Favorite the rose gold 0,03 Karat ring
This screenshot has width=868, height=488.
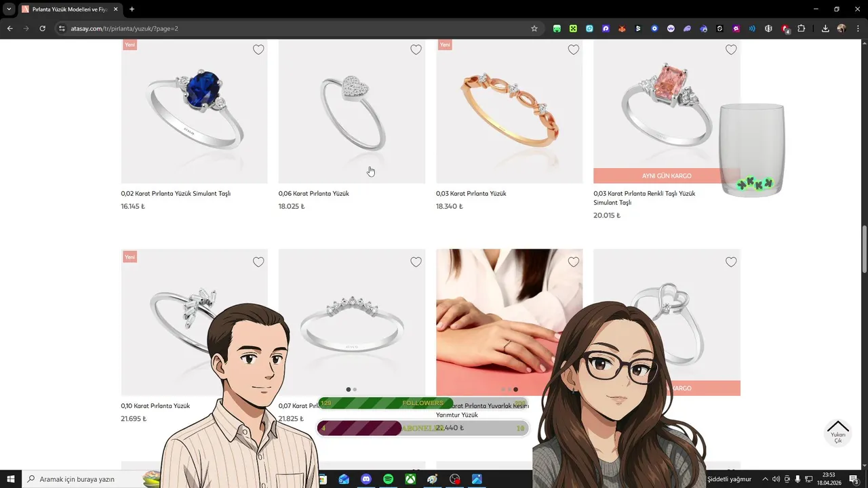pos(574,49)
